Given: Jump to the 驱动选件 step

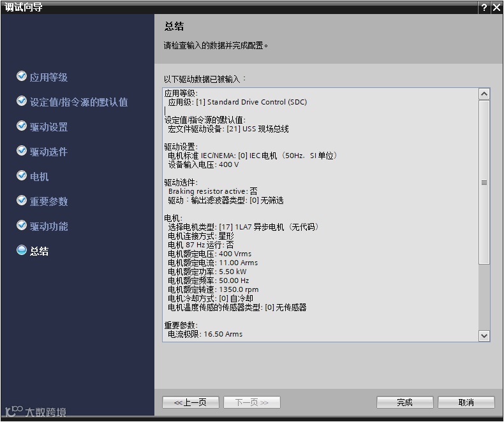Looking at the screenshot, I should [x=48, y=152].
